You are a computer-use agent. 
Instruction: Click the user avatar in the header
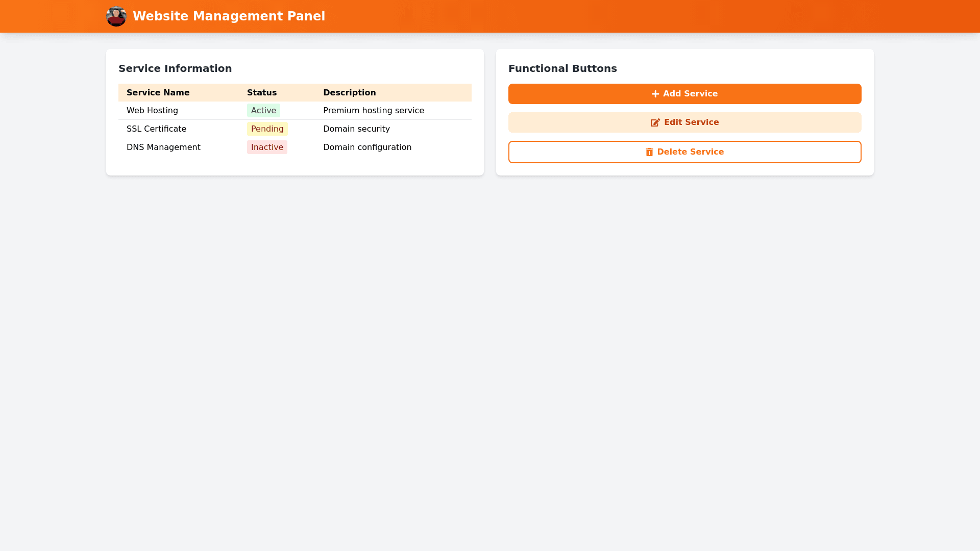click(116, 16)
